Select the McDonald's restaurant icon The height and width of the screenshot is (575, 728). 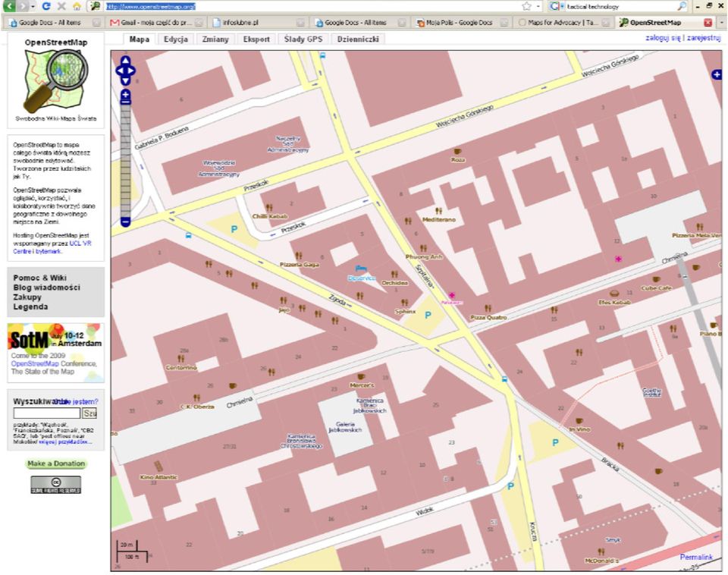(601, 551)
